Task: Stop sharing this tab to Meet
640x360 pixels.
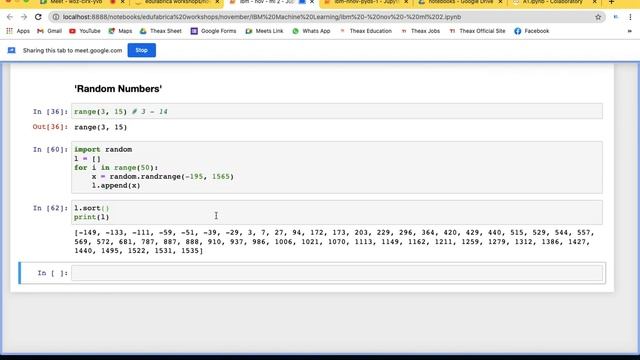Action: (141, 50)
